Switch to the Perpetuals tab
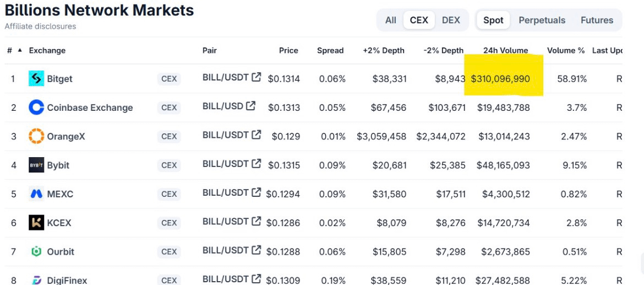 (542, 20)
